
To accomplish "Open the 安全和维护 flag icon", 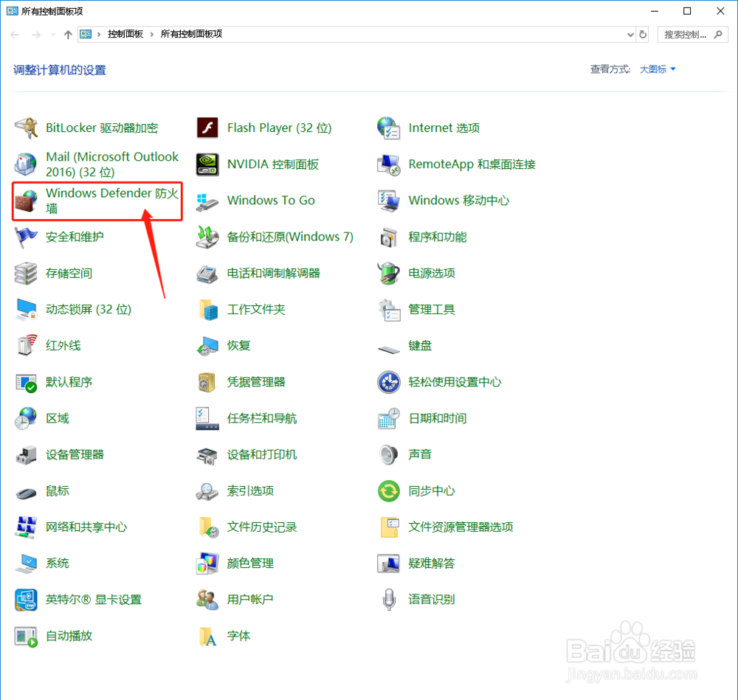I will point(26,237).
